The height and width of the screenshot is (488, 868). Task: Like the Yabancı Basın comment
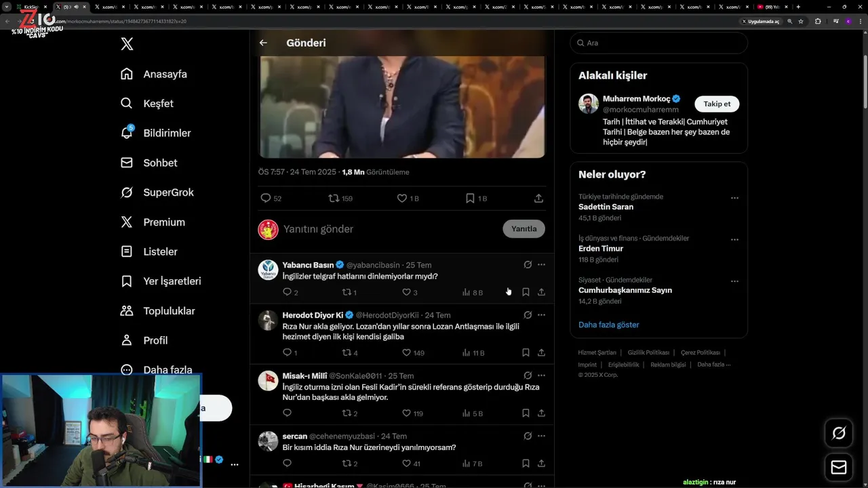tap(410, 292)
